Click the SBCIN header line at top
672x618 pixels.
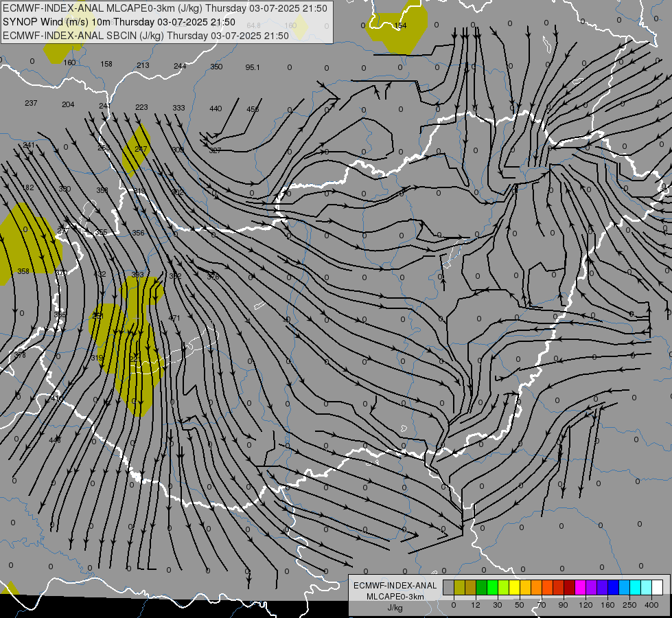[x=146, y=36]
